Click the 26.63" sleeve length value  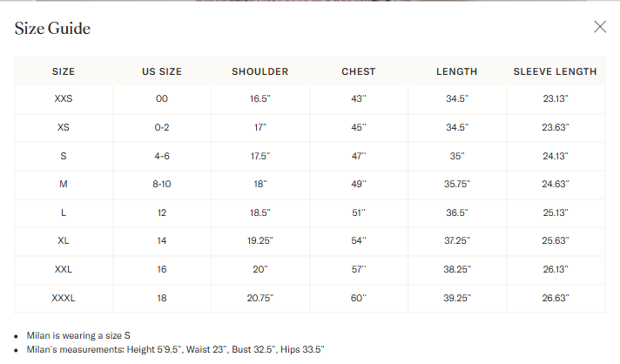(556, 298)
